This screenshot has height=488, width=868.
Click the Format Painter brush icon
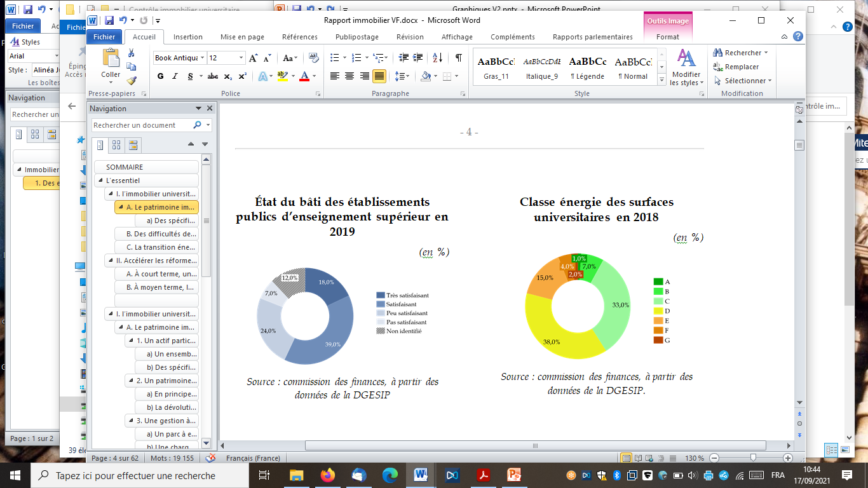(132, 80)
